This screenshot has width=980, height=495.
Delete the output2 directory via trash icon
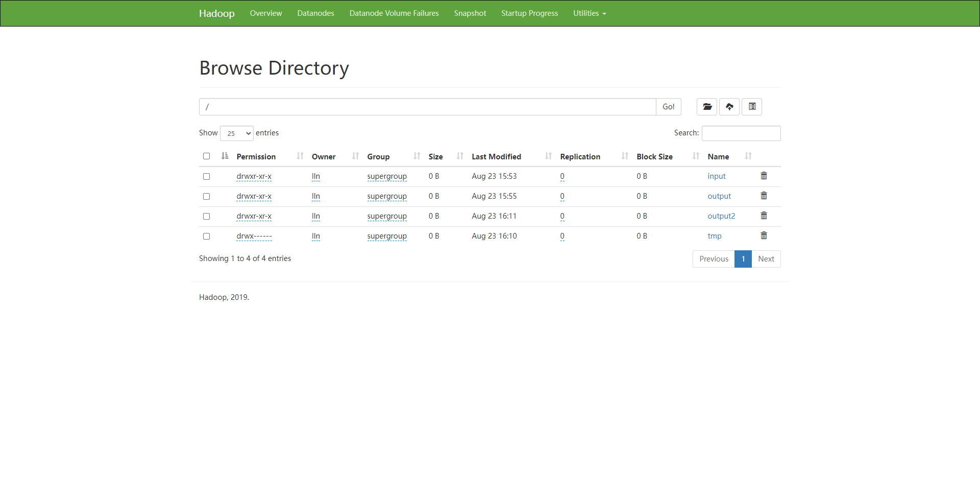[x=764, y=216]
